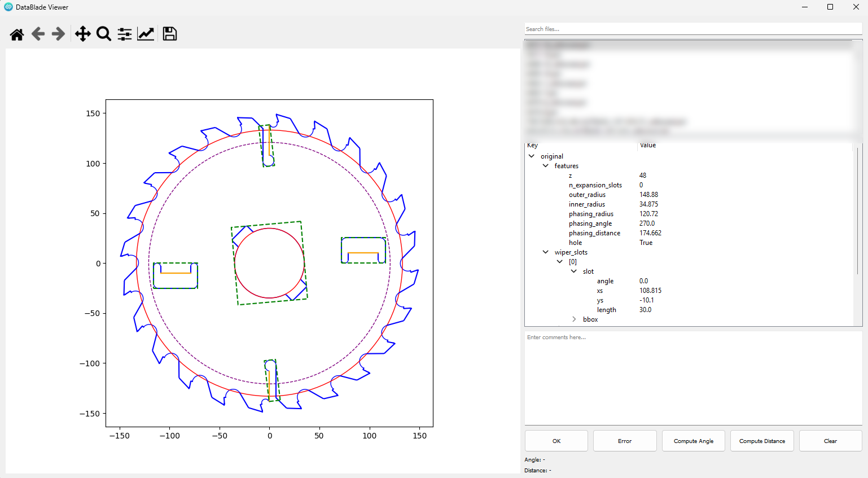Click the ys value -10.1
Screen dimensions: 868x478
(x=646, y=300)
